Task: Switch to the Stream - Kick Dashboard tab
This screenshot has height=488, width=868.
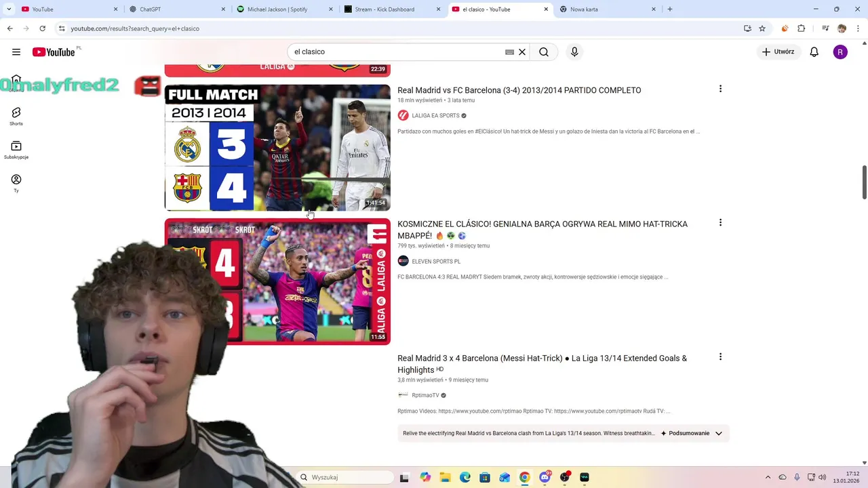Action: point(392,9)
